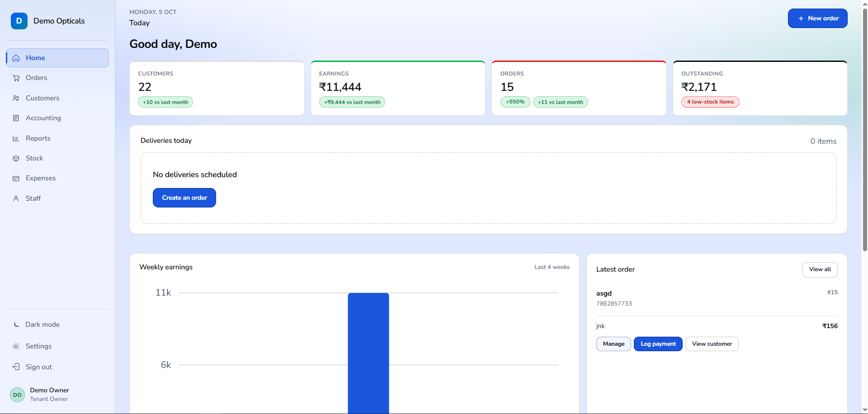
Task: Click the +550% orders badge
Action: (515, 102)
